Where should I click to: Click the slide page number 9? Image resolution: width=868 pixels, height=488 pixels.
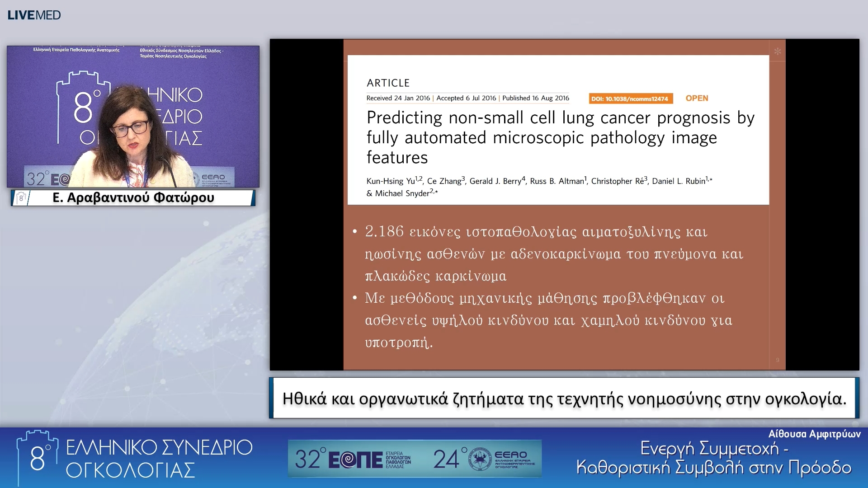[x=778, y=360]
